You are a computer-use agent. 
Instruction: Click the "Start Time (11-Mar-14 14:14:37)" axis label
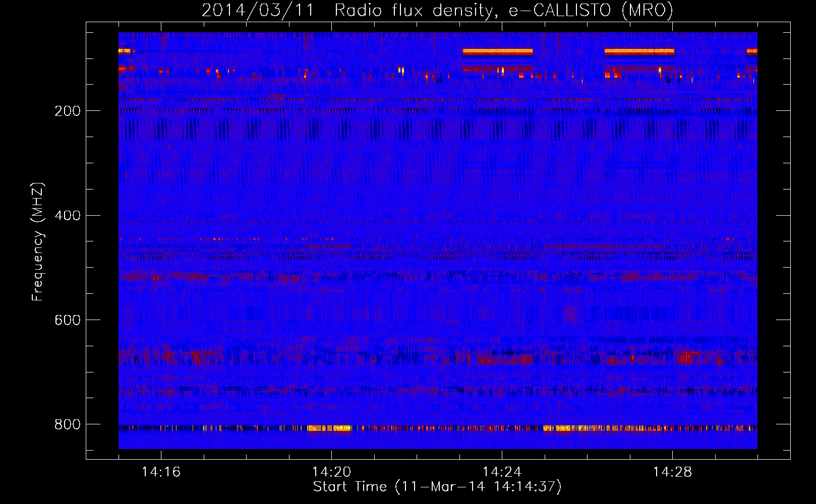click(x=437, y=487)
